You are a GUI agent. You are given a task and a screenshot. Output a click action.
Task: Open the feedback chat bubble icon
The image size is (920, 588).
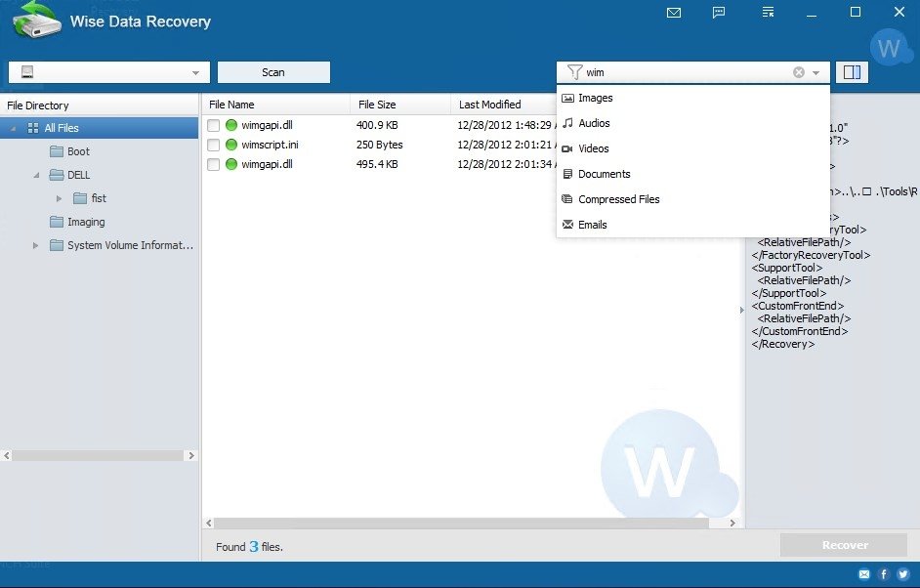click(719, 13)
